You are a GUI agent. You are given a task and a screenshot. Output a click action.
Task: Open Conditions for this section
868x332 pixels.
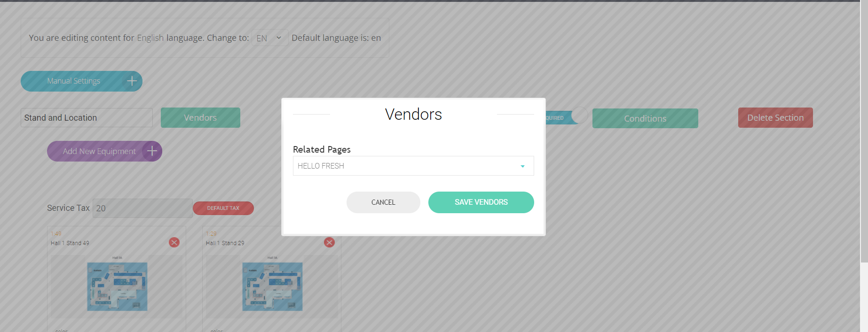tap(645, 118)
